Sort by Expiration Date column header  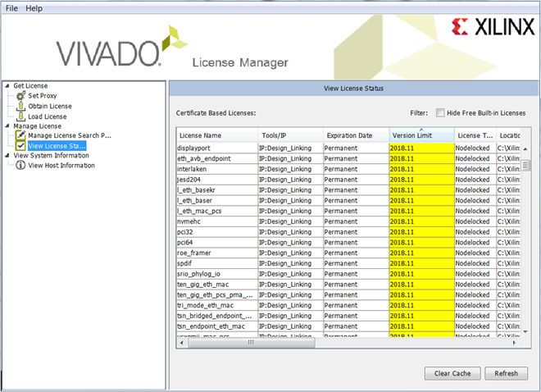[356, 135]
